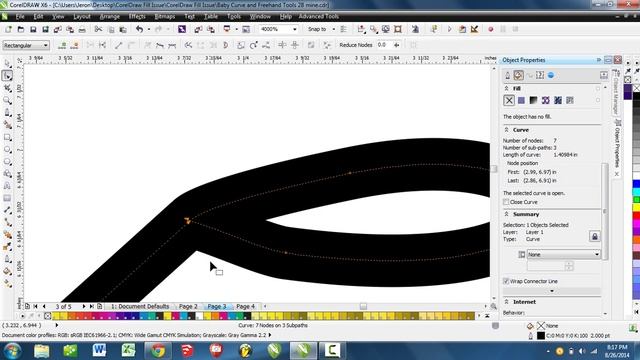Click the Export icon in toolbar

tap(211, 29)
